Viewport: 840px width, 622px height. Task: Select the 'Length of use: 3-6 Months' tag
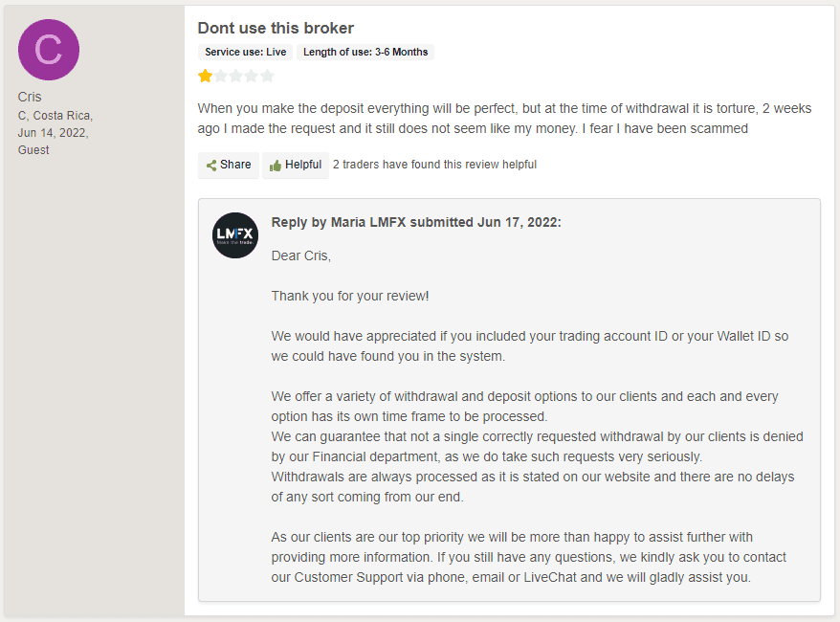pyautogui.click(x=365, y=53)
